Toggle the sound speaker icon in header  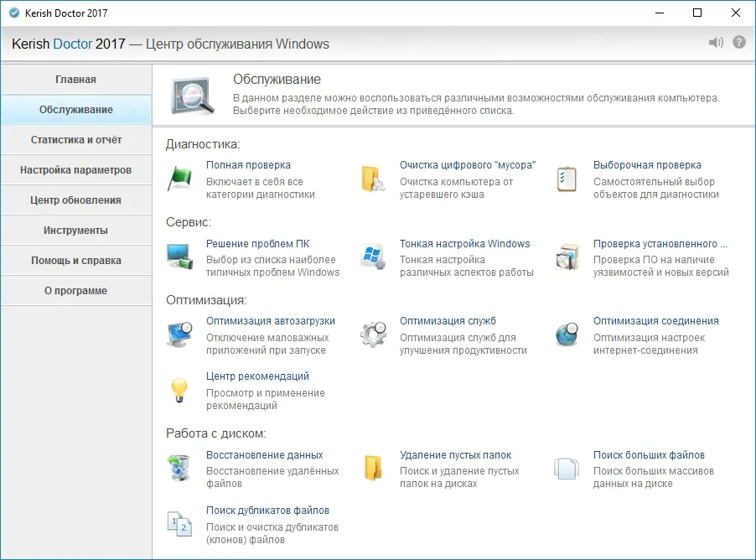pos(716,43)
